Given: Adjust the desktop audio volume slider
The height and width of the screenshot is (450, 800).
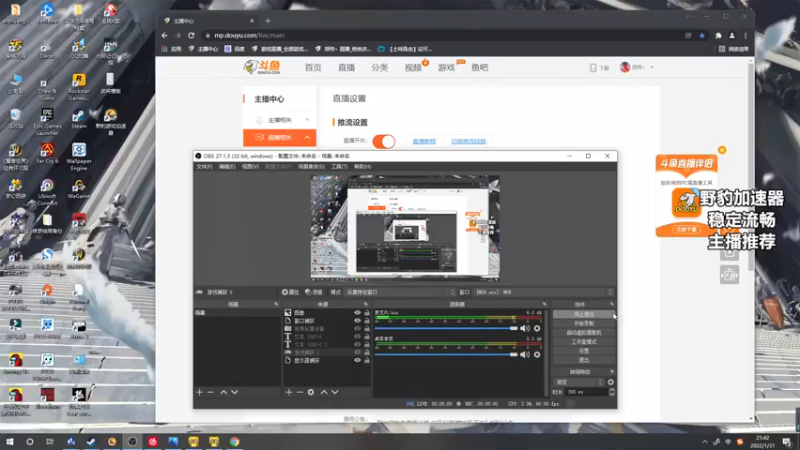Looking at the screenshot, I should [x=446, y=354].
